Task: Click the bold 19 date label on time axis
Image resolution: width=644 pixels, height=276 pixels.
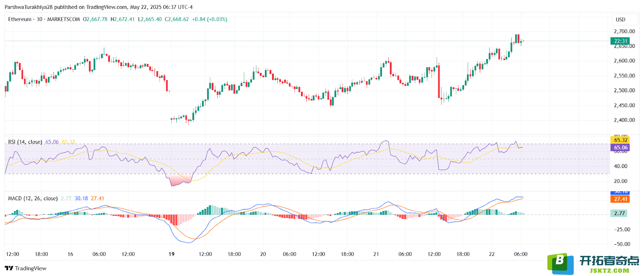Action: [171, 254]
